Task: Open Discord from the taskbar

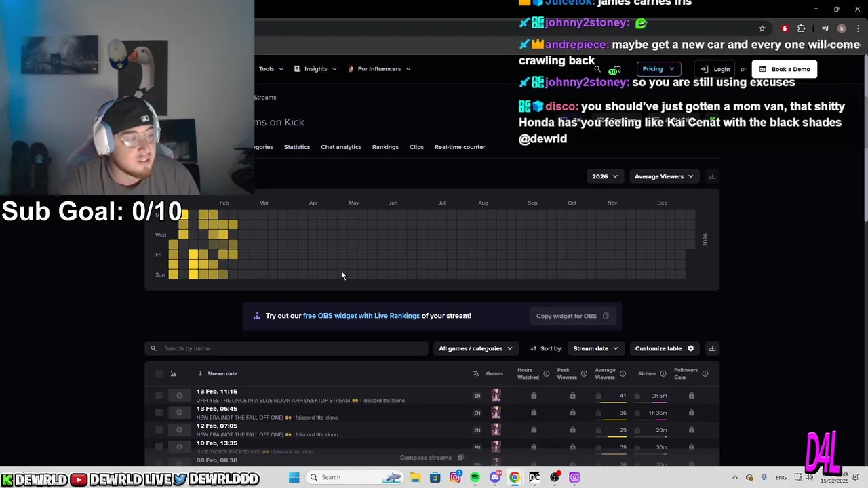Action: (495, 477)
